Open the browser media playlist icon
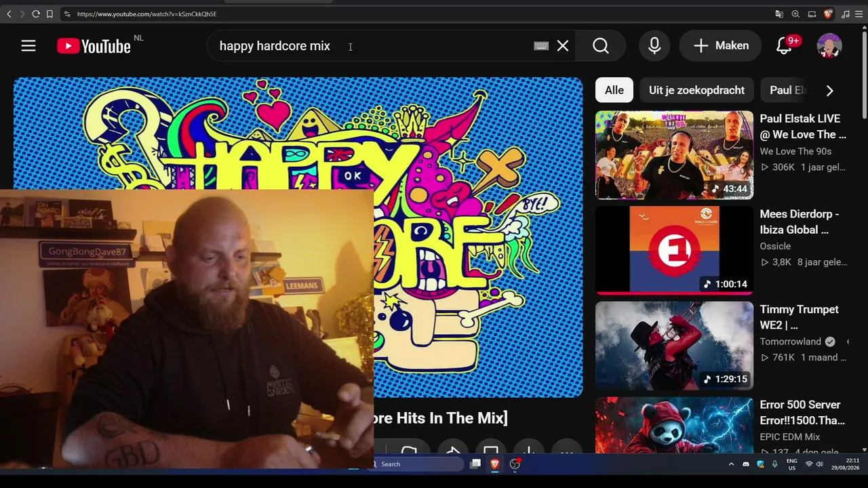This screenshot has height=488, width=868. (845, 14)
